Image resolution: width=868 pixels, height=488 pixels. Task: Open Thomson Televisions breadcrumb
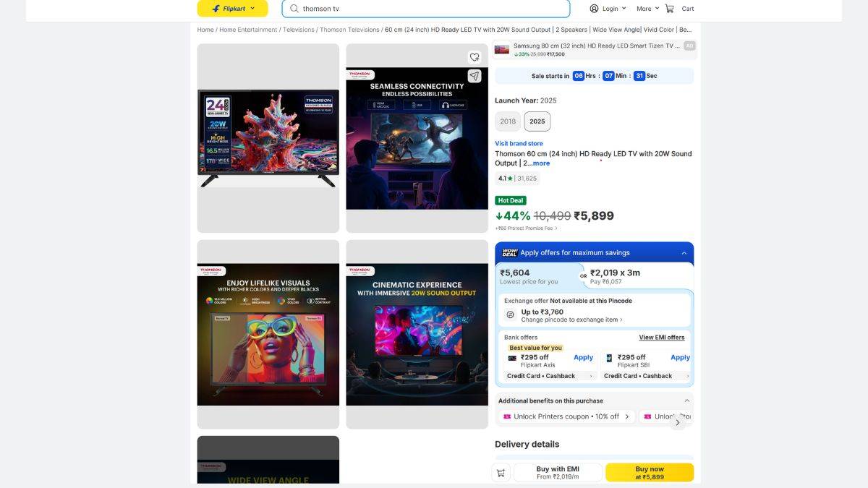click(x=349, y=30)
